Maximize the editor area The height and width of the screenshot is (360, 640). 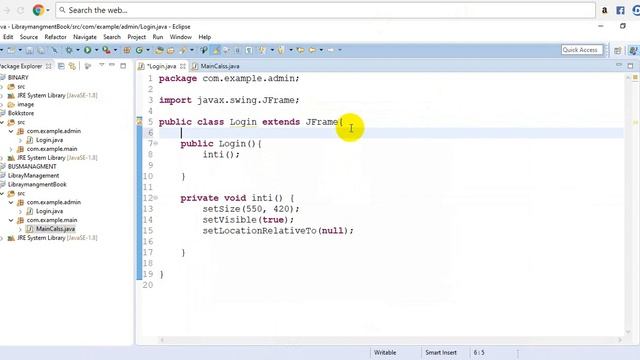pyautogui.click(x=630, y=66)
